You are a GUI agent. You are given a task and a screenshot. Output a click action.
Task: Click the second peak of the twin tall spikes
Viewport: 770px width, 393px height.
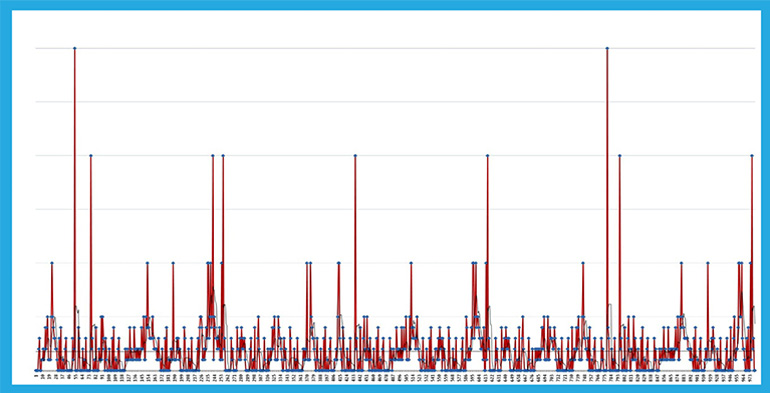pos(223,155)
